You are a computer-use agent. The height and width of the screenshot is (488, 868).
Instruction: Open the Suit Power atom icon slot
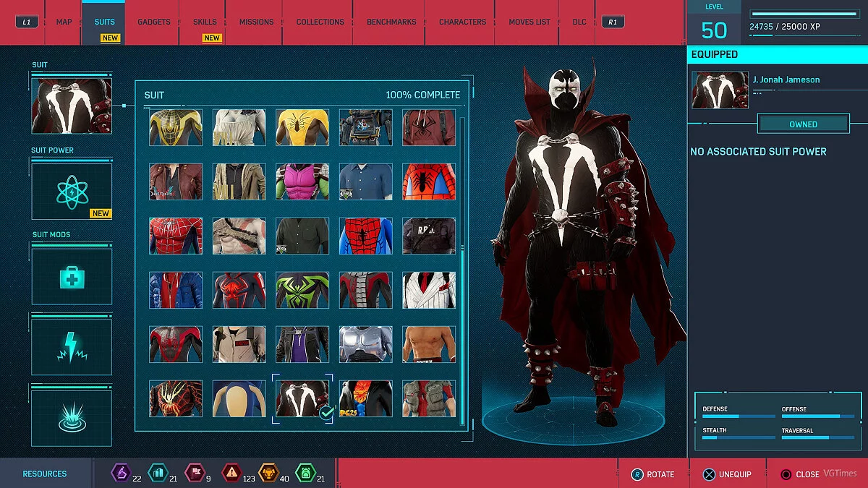tap(72, 191)
